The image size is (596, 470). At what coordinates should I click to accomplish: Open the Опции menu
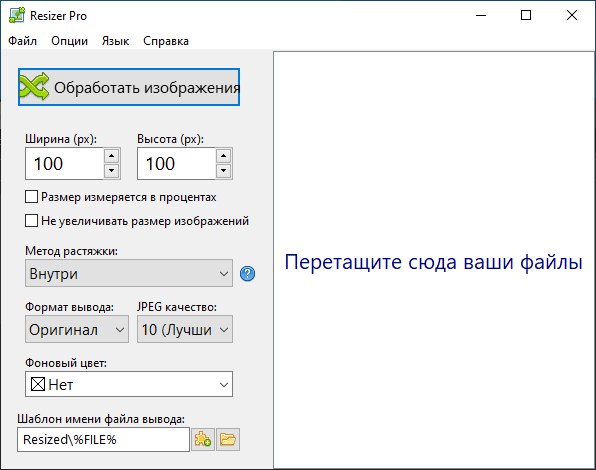tap(69, 41)
